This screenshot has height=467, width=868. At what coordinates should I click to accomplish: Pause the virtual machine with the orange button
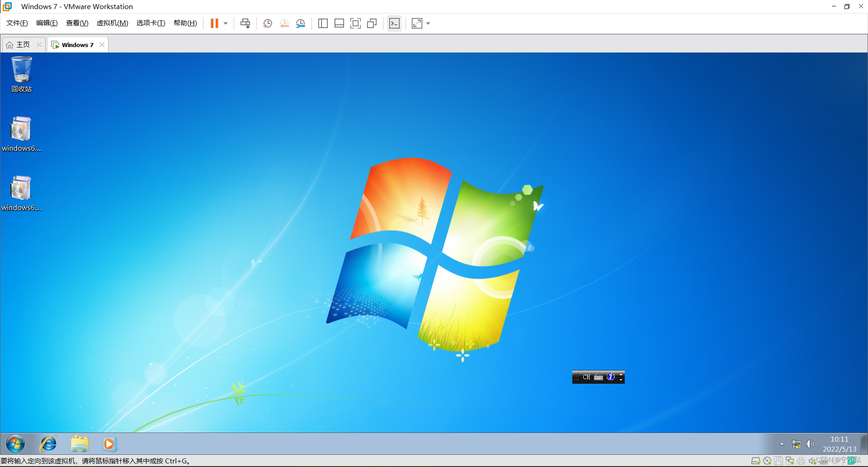click(x=214, y=24)
